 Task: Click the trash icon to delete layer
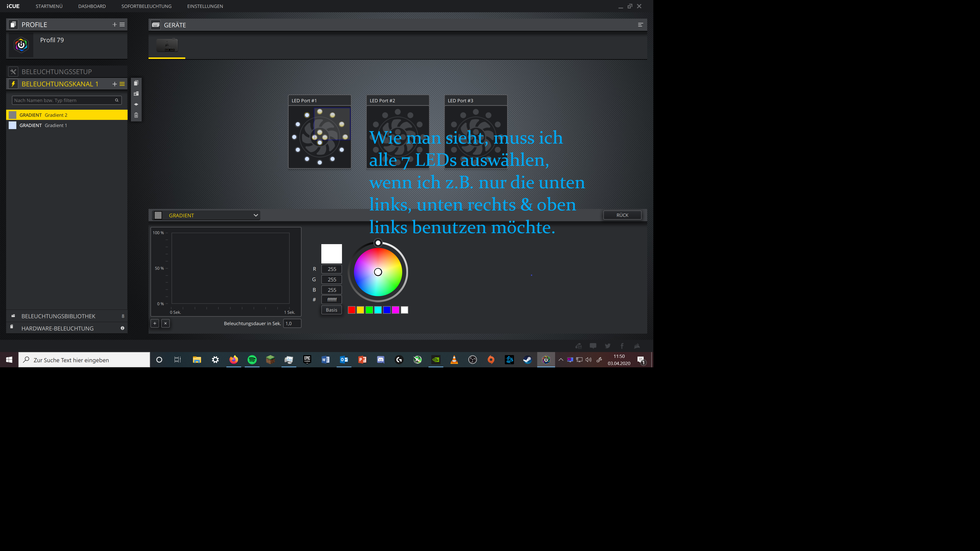click(136, 115)
